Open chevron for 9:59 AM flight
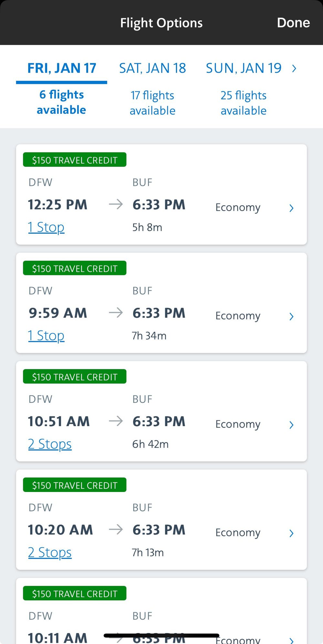This screenshot has height=644, width=323. tap(291, 316)
